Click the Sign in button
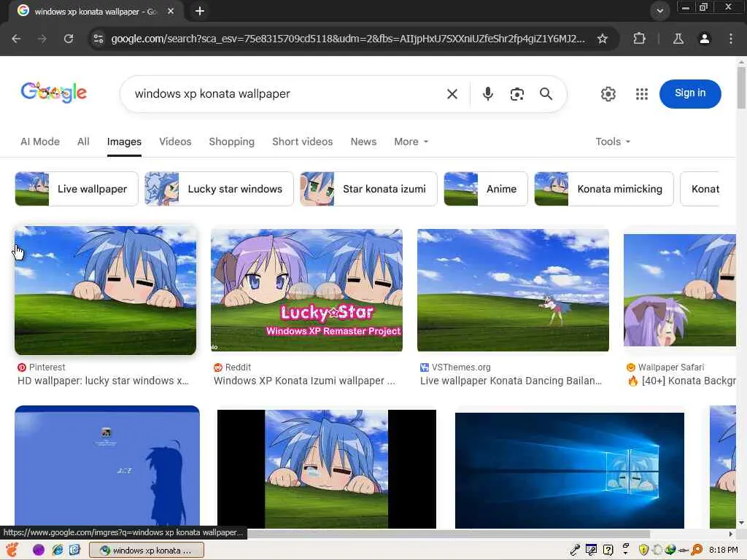The image size is (747, 560). [x=690, y=93]
